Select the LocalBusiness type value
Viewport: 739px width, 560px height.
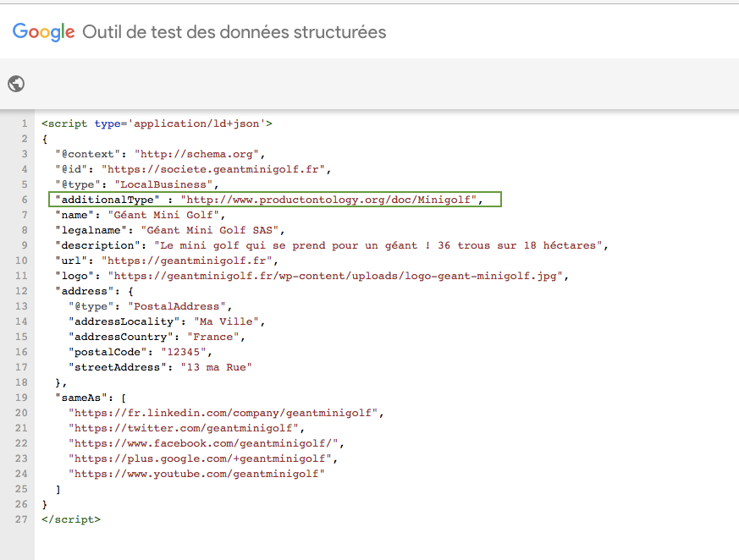point(165,184)
